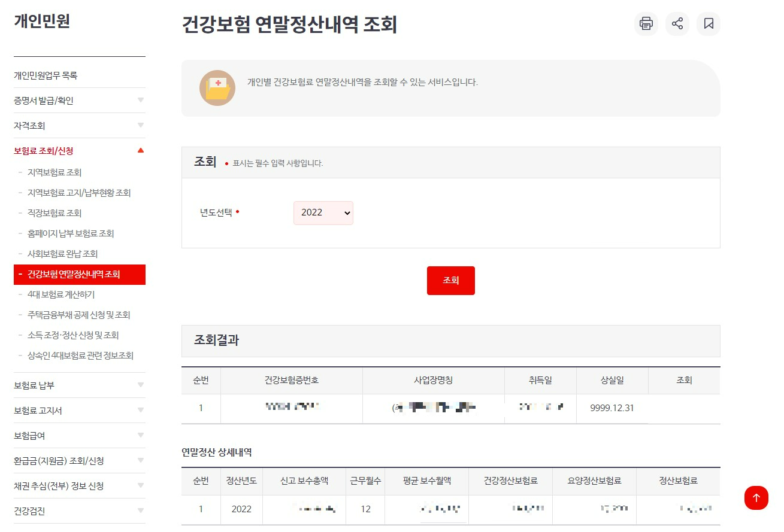This screenshot has width=784, height=532.
Task: Open 지역보험료 고지/납부현황 조회 link
Action: 79,193
